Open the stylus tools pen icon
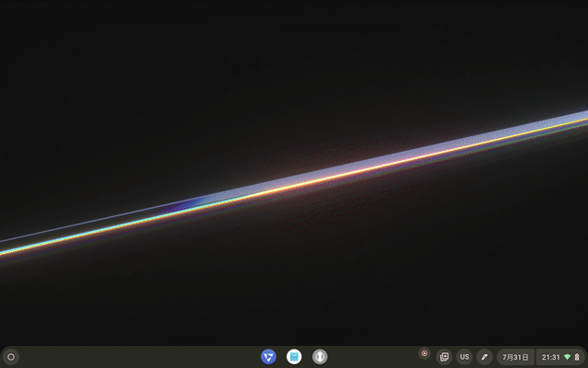The image size is (588, 368). [x=484, y=356]
